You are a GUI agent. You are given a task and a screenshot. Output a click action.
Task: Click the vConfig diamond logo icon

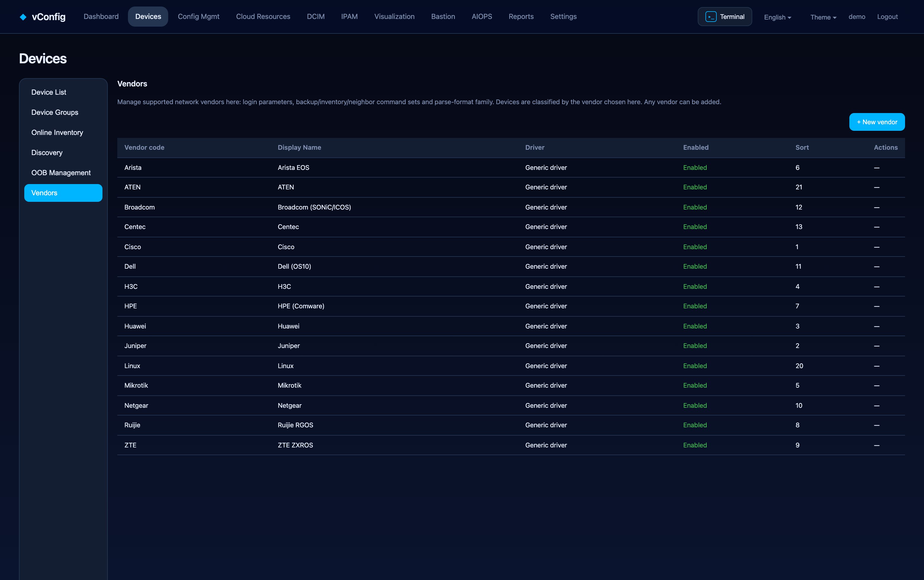(23, 17)
